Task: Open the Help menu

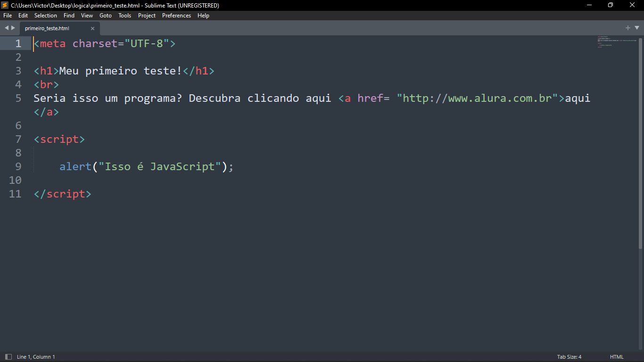Action: coord(203,16)
